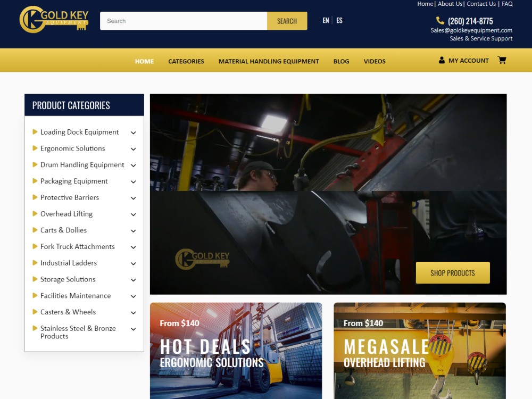
Task: Open the Drum Handling Equipment category
Action: tap(82, 164)
